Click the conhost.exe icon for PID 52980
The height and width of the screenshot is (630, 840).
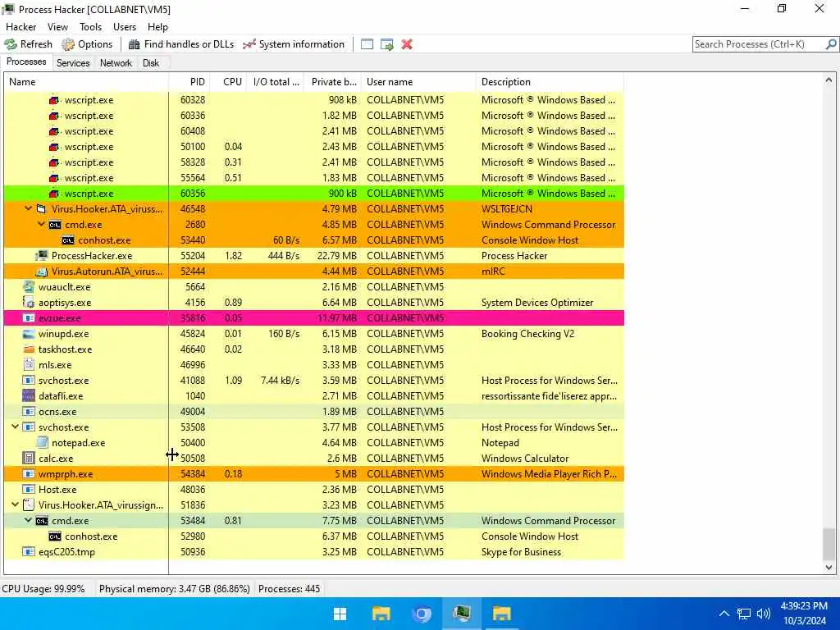(x=55, y=536)
